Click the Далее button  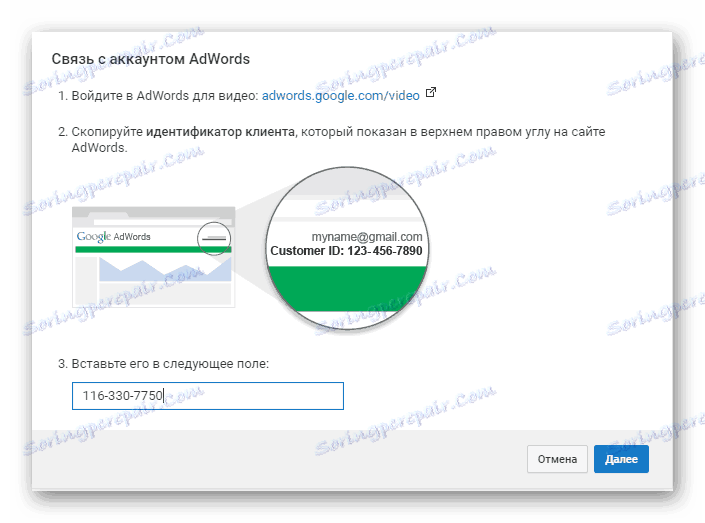tap(621, 459)
